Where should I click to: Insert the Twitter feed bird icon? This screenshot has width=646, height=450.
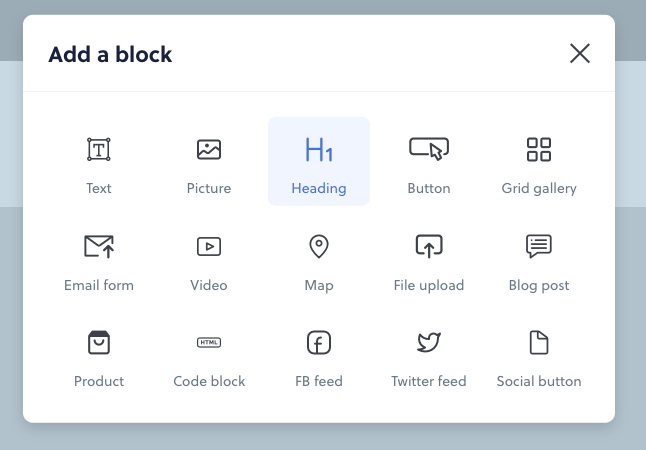(x=429, y=342)
